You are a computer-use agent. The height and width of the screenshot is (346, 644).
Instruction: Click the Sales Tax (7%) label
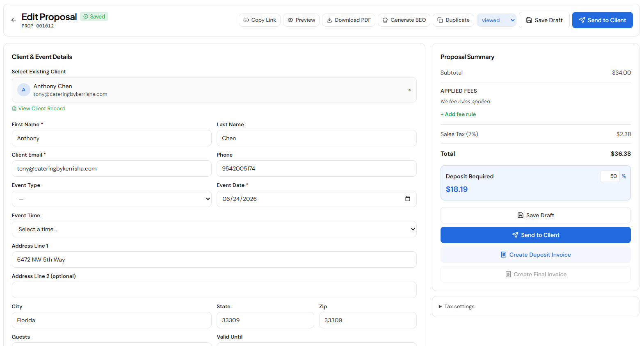(x=459, y=134)
